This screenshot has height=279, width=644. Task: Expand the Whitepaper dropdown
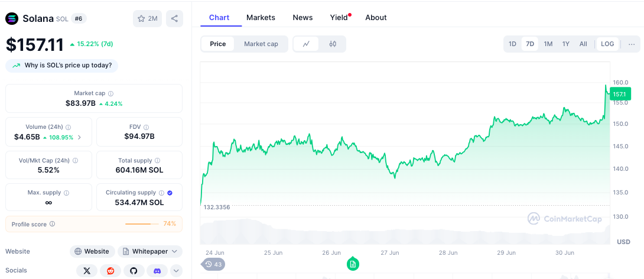[x=150, y=251]
